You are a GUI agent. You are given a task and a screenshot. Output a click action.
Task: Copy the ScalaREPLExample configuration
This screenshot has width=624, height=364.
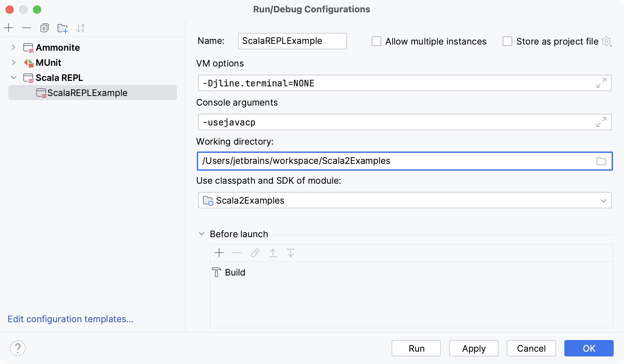44,28
